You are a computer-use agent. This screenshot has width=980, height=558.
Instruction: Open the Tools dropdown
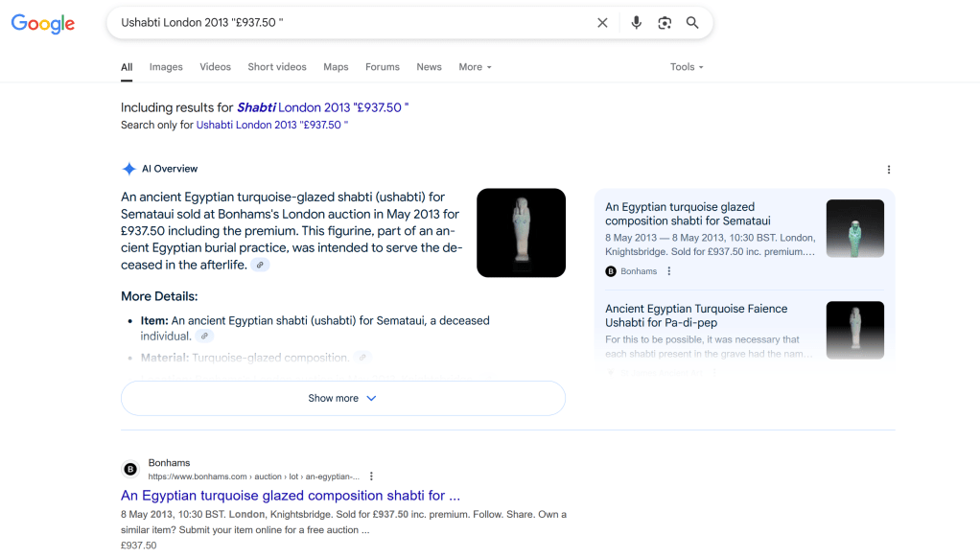(x=687, y=67)
